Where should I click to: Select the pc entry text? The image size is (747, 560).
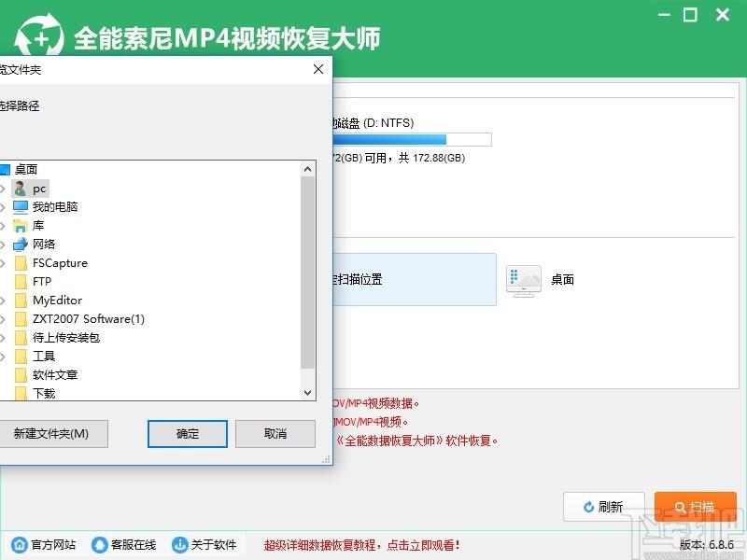(x=39, y=189)
